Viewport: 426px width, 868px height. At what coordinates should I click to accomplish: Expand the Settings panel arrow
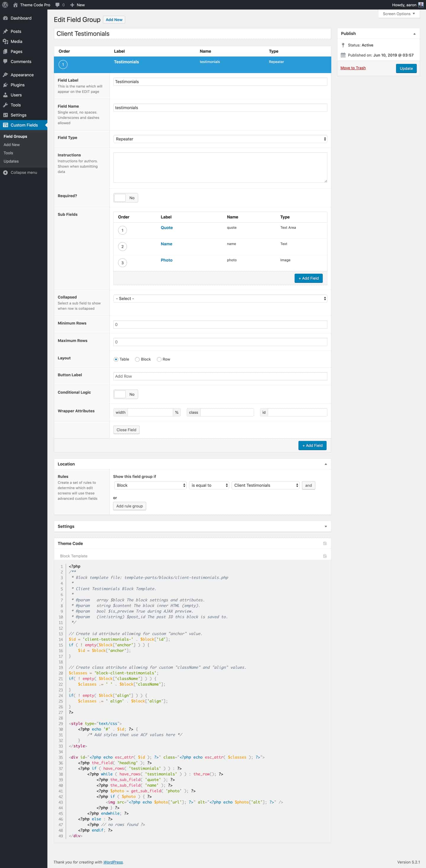(325, 526)
